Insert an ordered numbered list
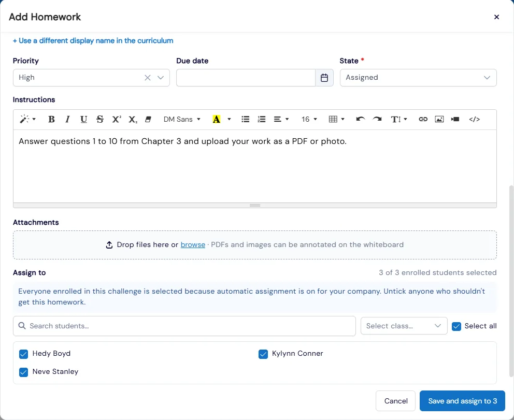The width and height of the screenshot is (514, 420). pyautogui.click(x=262, y=119)
